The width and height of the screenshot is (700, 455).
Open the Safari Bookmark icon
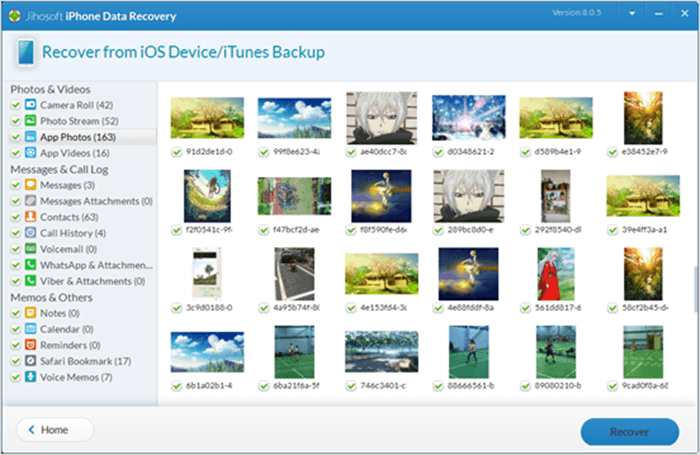[30, 361]
